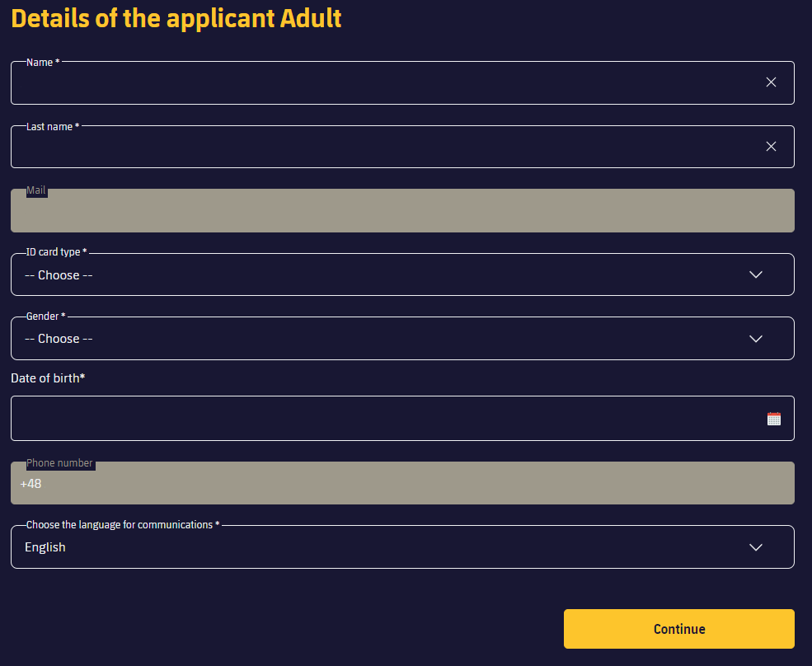
Task: Open the English language dropdown
Action: [x=402, y=546]
